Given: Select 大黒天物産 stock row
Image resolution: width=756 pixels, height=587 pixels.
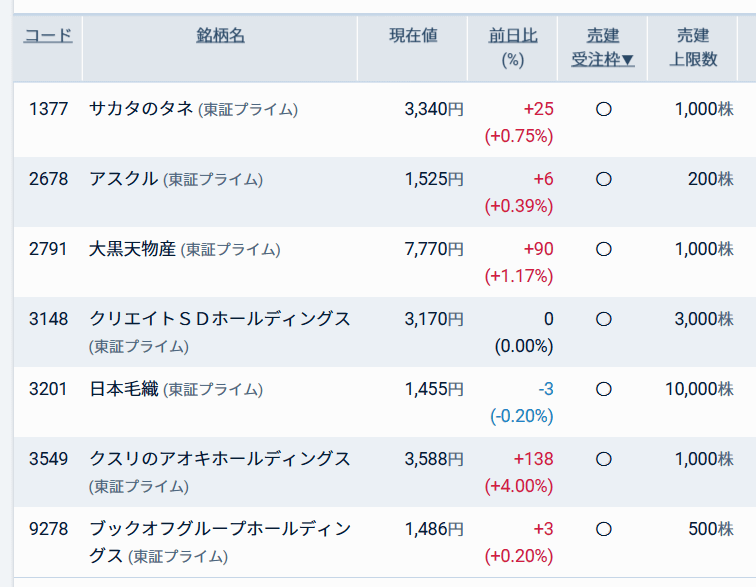Looking at the screenshot, I should point(385,262).
